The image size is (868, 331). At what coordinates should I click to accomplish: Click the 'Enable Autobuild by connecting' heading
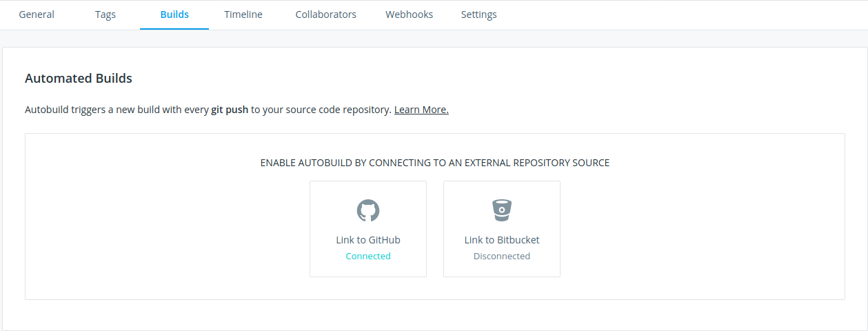[x=435, y=163]
